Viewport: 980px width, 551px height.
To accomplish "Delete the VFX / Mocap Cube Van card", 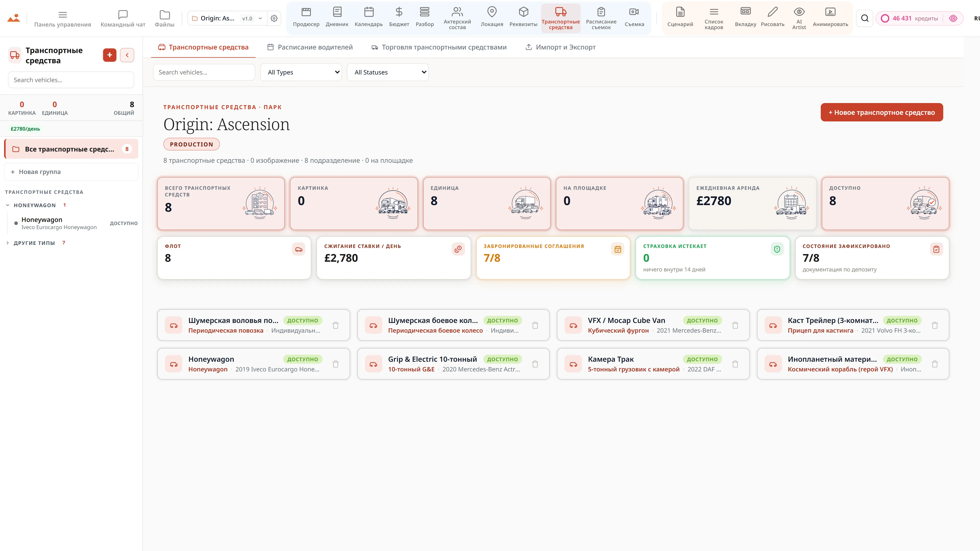I will [735, 325].
